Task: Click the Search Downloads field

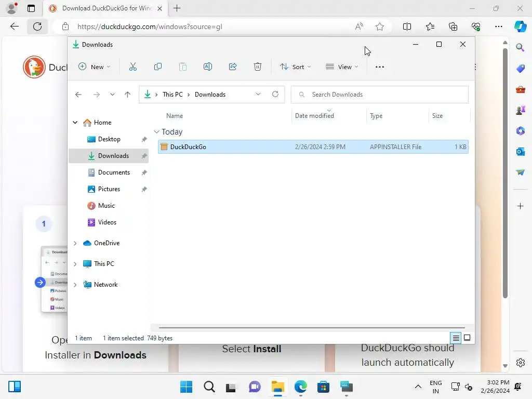Action: [380, 95]
